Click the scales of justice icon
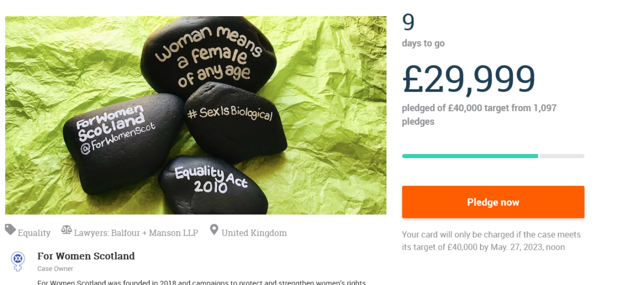This screenshot has height=285, width=644. click(67, 230)
